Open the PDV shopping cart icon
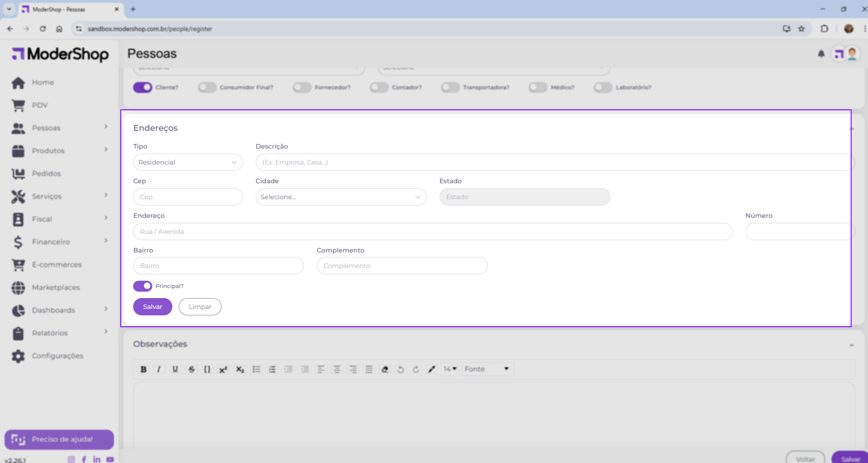Image resolution: width=868 pixels, height=463 pixels. (18, 105)
